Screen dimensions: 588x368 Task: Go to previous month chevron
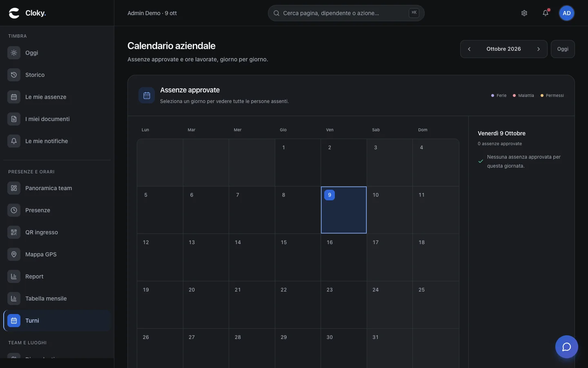[469, 49]
